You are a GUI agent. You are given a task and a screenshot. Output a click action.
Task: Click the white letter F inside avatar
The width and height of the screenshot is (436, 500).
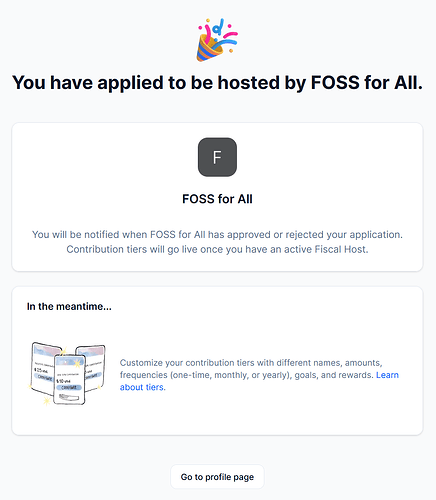pyautogui.click(x=217, y=157)
